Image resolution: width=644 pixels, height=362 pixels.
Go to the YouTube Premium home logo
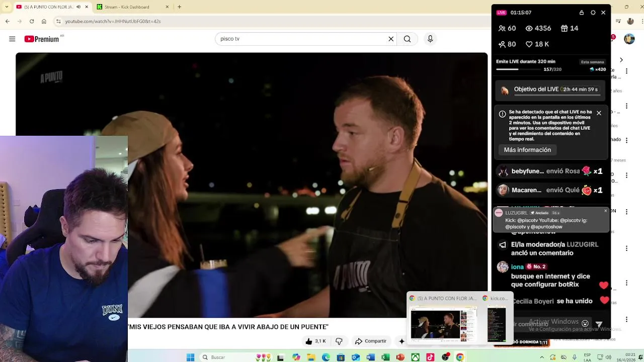[x=42, y=39]
